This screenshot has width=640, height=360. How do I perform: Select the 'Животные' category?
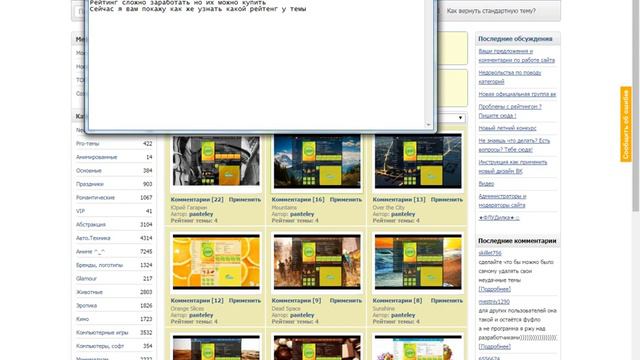89,292
